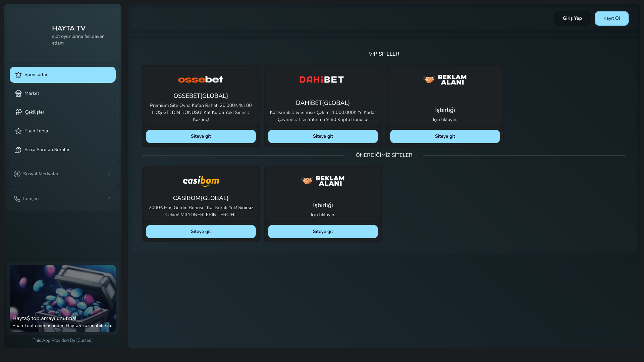
Task: Click the VIP SİTELER section heading
Action: click(x=384, y=54)
